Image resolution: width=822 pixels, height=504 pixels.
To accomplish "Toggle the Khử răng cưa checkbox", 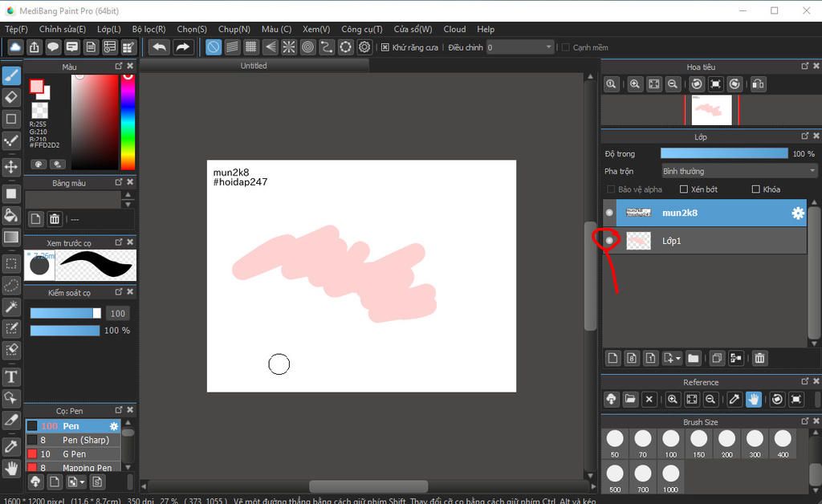I will tap(385, 47).
